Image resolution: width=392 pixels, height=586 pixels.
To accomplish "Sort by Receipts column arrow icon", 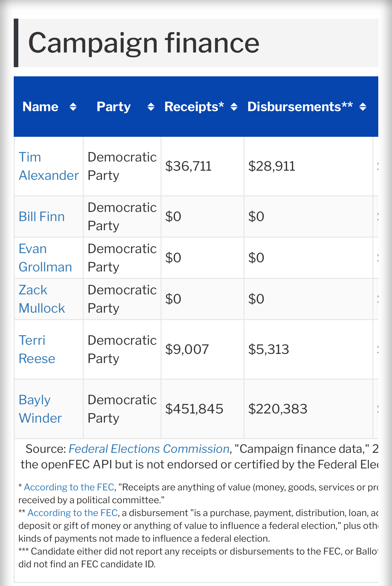I will 234,107.
